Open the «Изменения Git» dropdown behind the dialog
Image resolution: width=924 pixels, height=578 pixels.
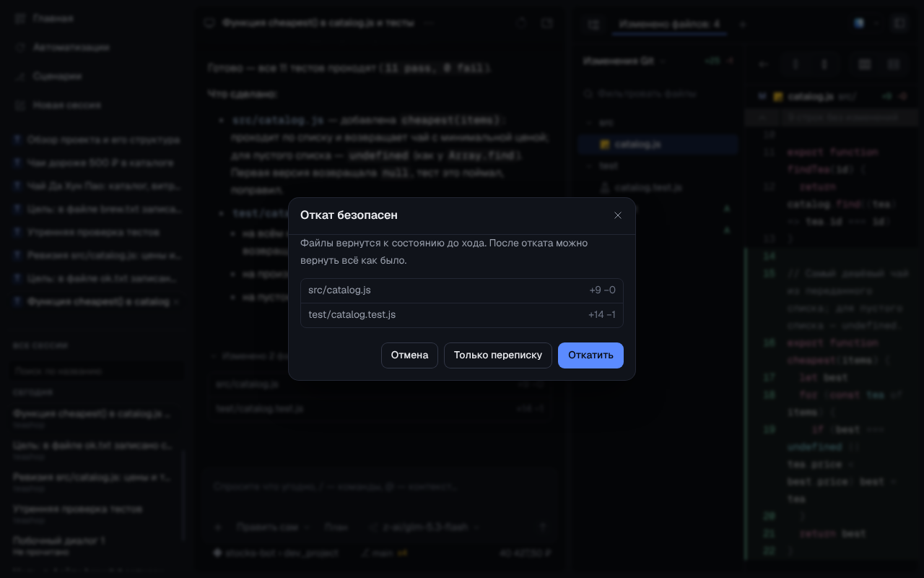[624, 61]
